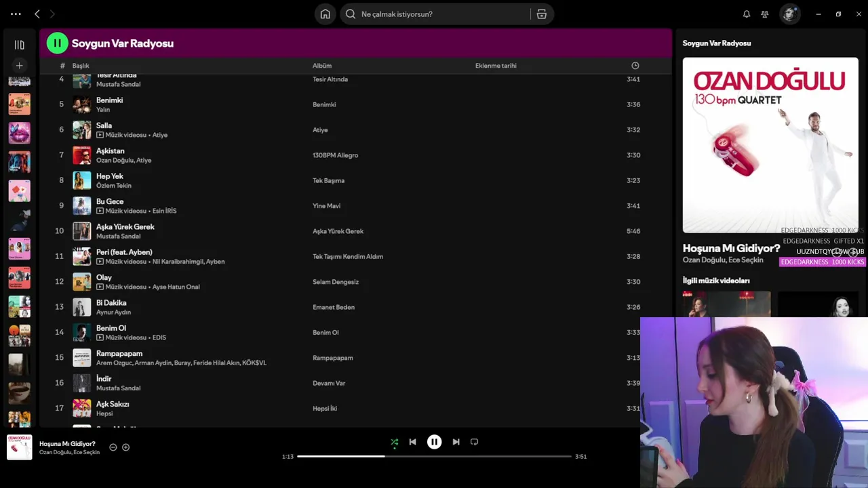This screenshot has height=488, width=868.
Task: Go back with the left arrow
Action: (37, 14)
